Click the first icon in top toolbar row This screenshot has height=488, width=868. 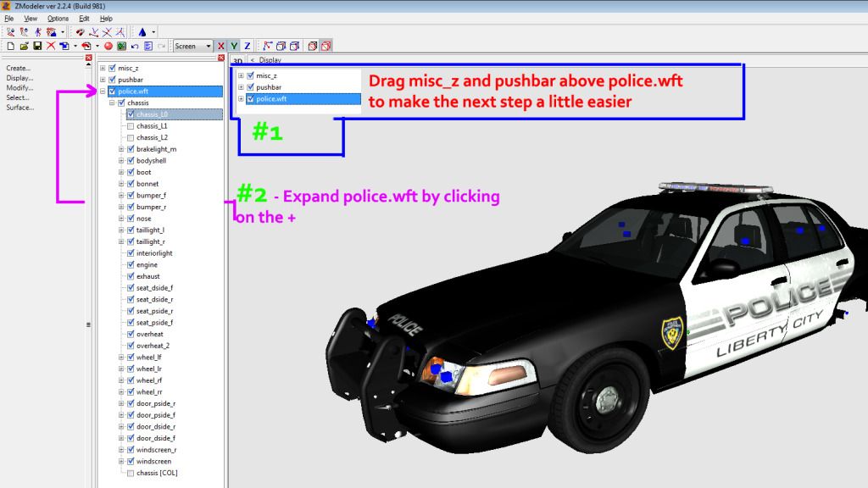(10, 32)
